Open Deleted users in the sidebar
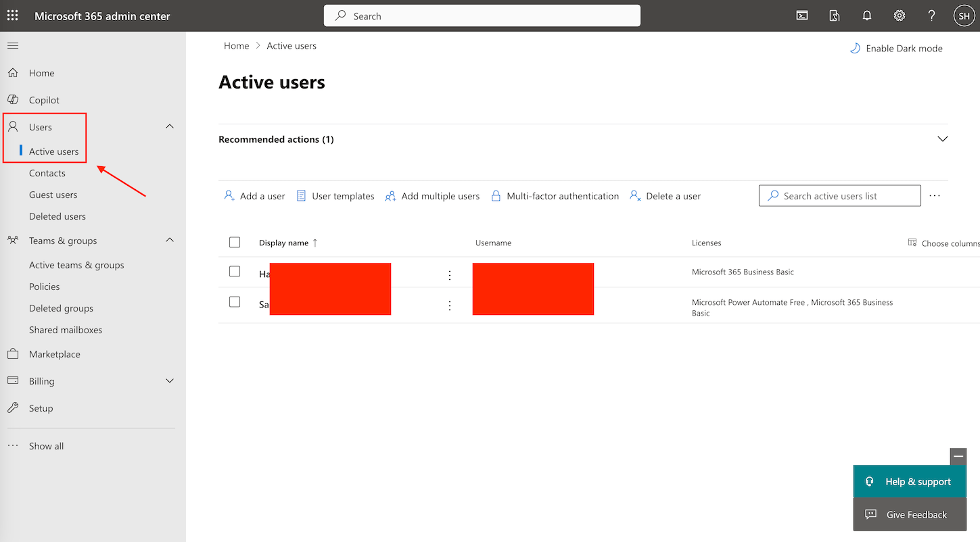 57,216
